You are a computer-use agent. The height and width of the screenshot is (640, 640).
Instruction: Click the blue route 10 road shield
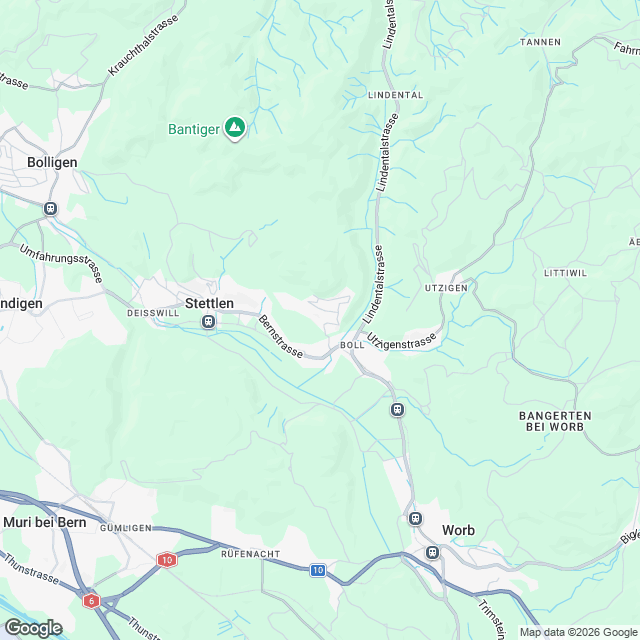tap(318, 570)
